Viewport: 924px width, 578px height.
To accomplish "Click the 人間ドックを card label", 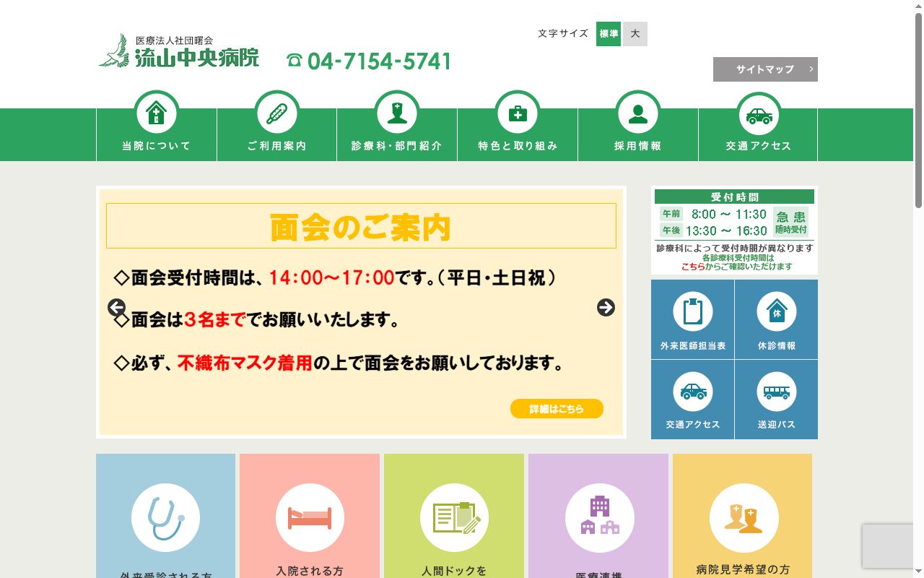I will coord(454,571).
